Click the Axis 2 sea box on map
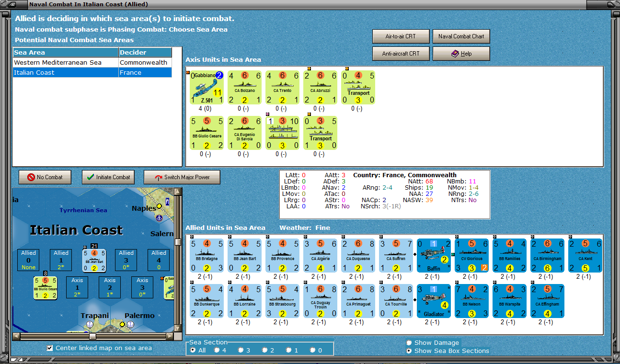The height and width of the screenshot is (364, 620). click(110, 287)
